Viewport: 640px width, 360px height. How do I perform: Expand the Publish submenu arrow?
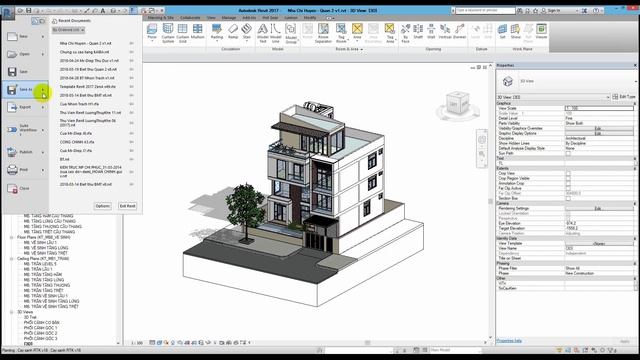point(43,152)
